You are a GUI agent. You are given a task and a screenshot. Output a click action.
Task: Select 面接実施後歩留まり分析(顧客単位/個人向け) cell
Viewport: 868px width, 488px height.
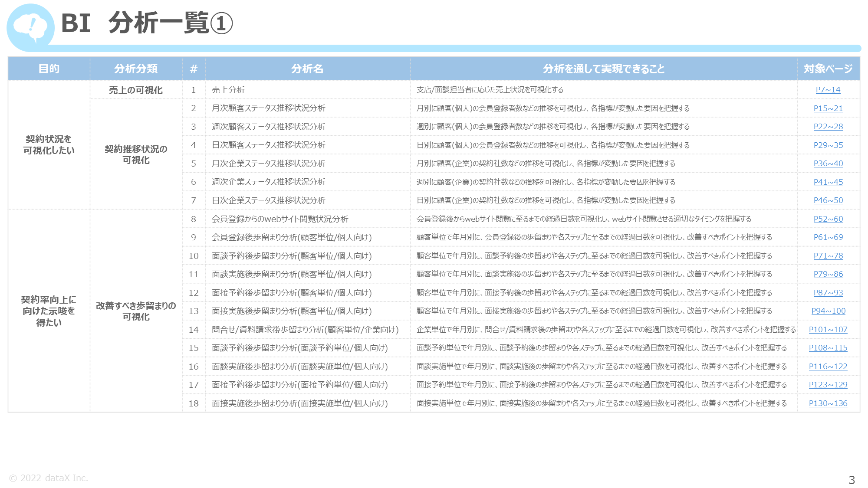(x=307, y=311)
